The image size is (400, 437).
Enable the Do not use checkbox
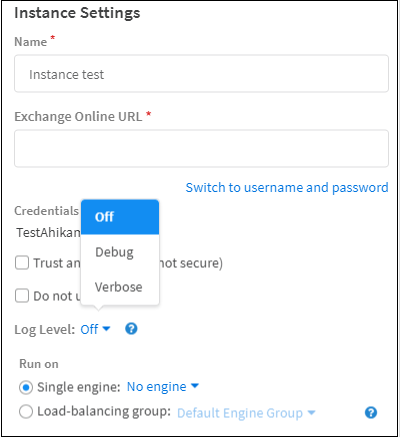click(22, 296)
